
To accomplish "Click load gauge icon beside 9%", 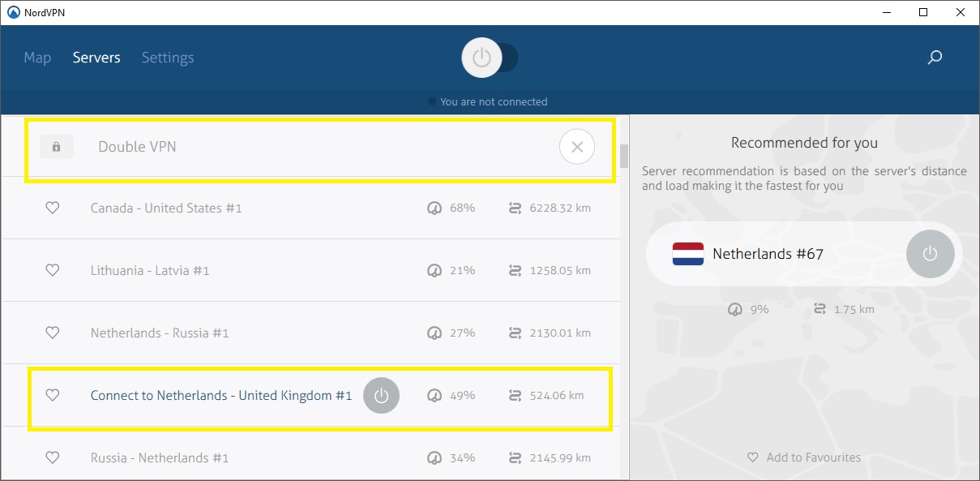I will (735, 309).
